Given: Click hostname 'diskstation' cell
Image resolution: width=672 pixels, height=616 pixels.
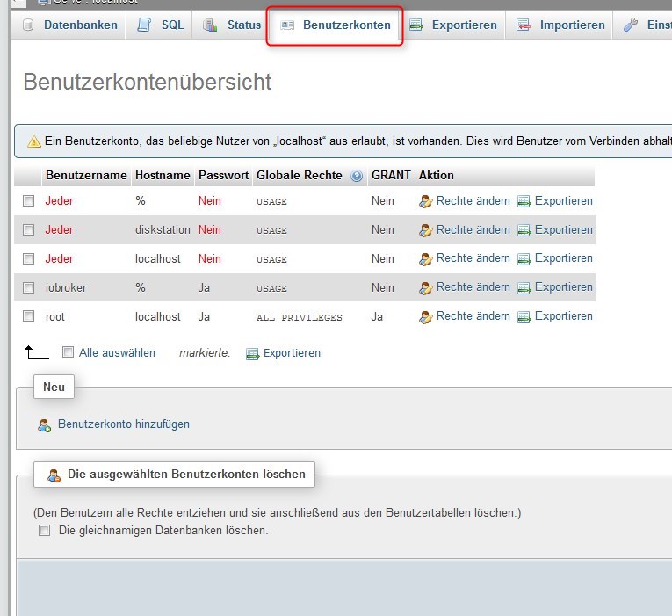Looking at the screenshot, I should pos(163,229).
